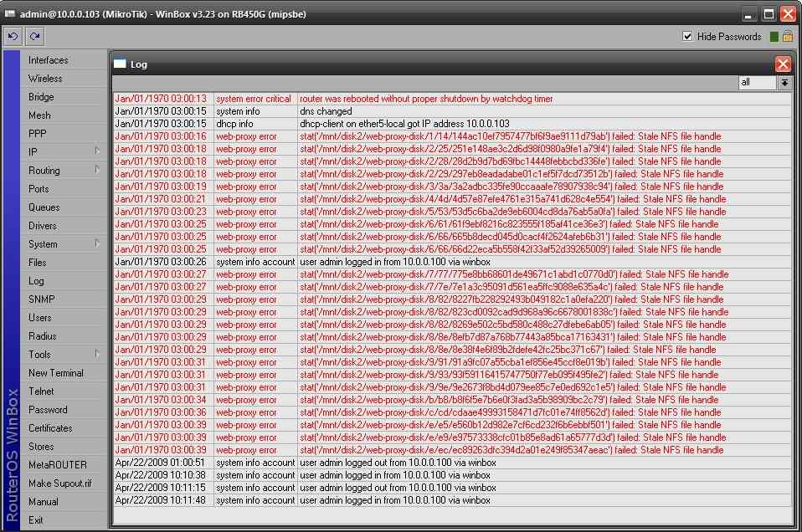This screenshot has width=802, height=532.
Task: Expand the IP submenu arrow
Action: [x=96, y=151]
